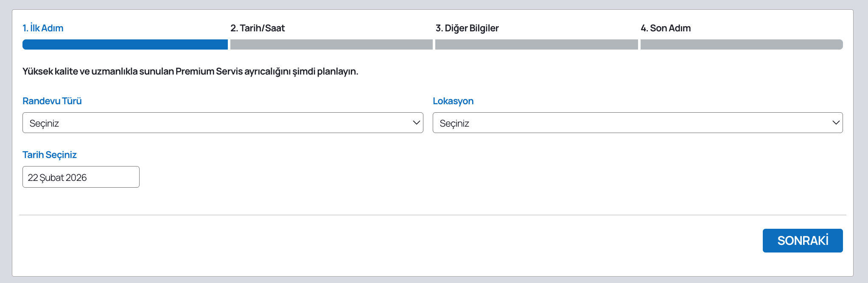The width and height of the screenshot is (868, 283).
Task: Click the gray progress segment under Tarih/Saat
Action: [331, 44]
